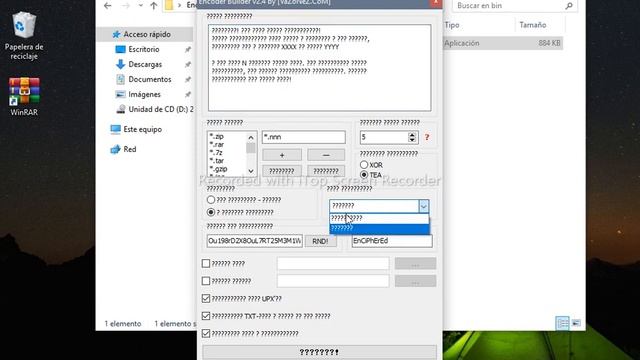Select Red in the sidebar
Screen dimensions: 640x360
point(130,149)
